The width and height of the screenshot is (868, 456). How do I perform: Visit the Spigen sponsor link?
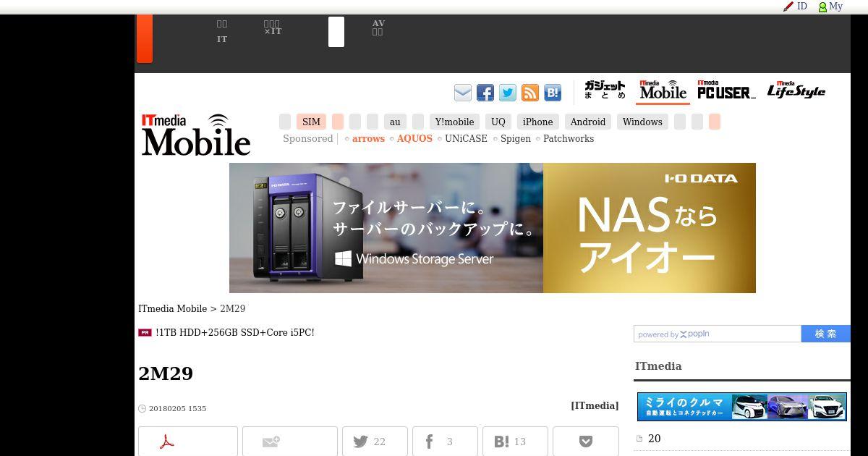pyautogui.click(x=516, y=139)
